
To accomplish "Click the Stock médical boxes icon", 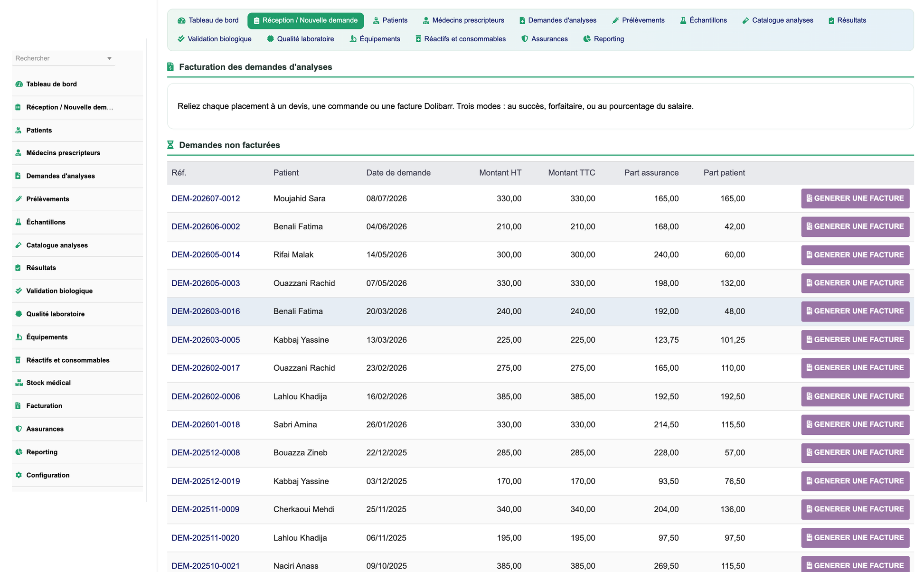I will (x=19, y=383).
